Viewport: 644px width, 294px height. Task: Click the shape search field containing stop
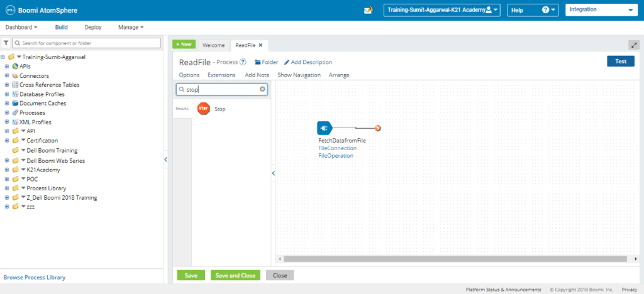point(222,89)
